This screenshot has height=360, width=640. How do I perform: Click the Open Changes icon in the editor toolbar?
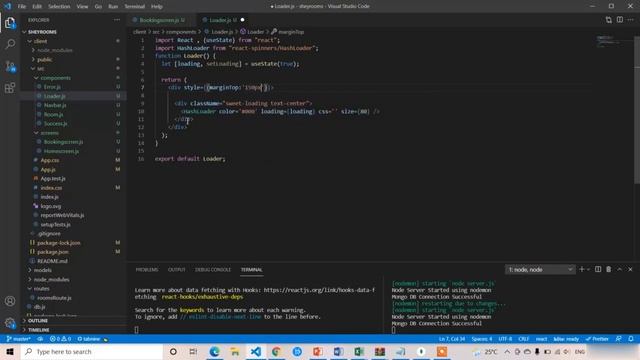coord(609,20)
